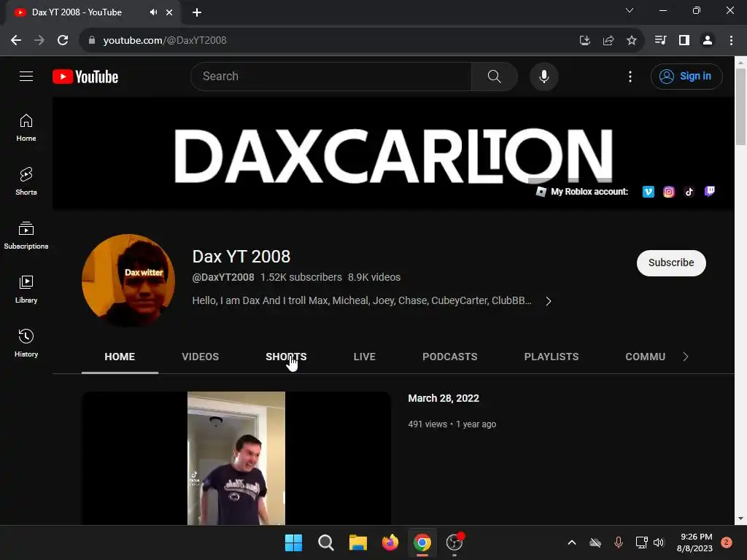Go forward in the browser
Image resolution: width=747 pixels, height=560 pixels.
[x=39, y=41]
